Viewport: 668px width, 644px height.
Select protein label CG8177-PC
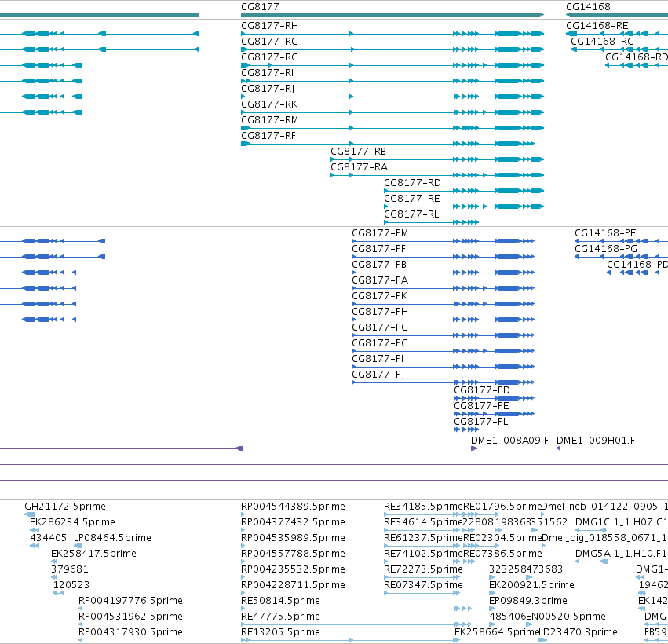point(380,327)
